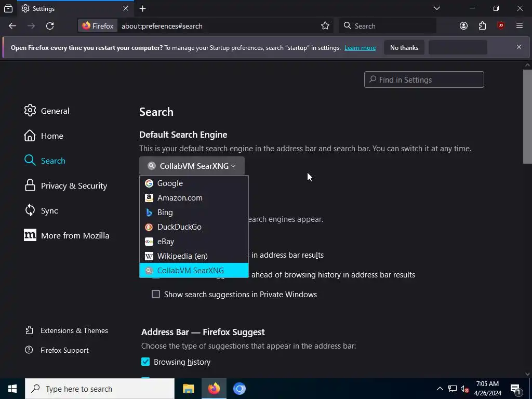The width and height of the screenshot is (532, 399).
Task: Toggle Show search suggestions in Private Windows
Action: pyautogui.click(x=156, y=294)
